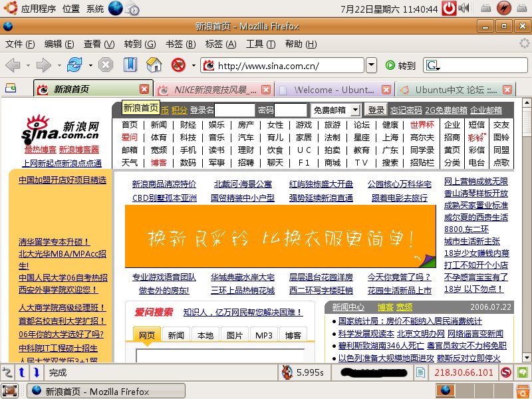Viewport: 532px width, 399px height.
Task: Open the Trash icon in bottom panel
Action: point(523,391)
